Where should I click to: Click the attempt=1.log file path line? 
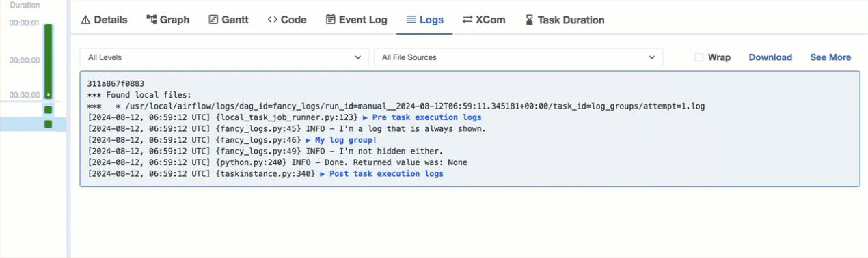(396, 106)
